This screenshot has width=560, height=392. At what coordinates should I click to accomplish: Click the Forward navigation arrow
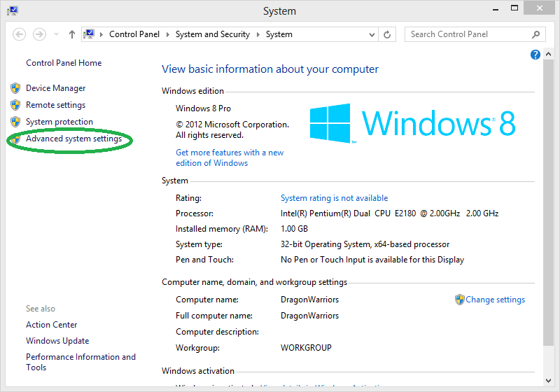click(39, 34)
